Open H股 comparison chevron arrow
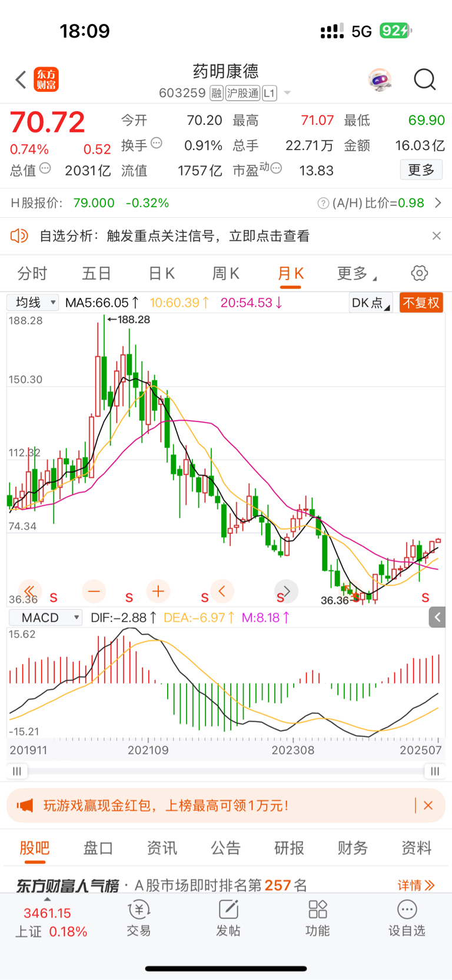Screen dimensions: 452x980 point(438,203)
